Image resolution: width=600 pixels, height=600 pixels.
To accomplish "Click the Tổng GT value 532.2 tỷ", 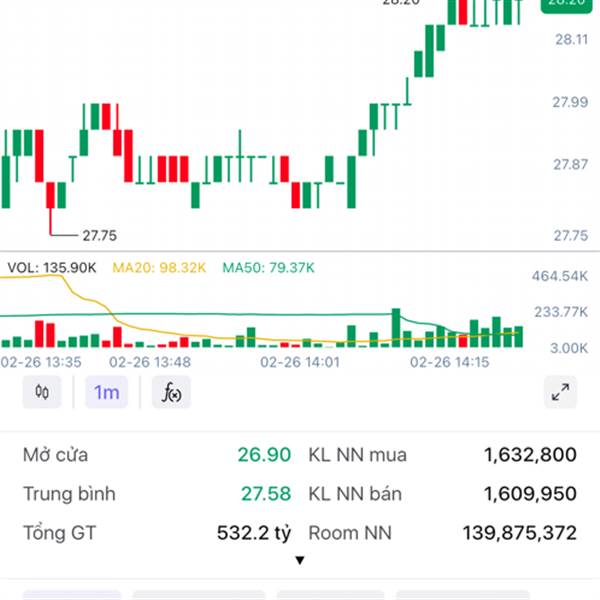I will 254,533.
